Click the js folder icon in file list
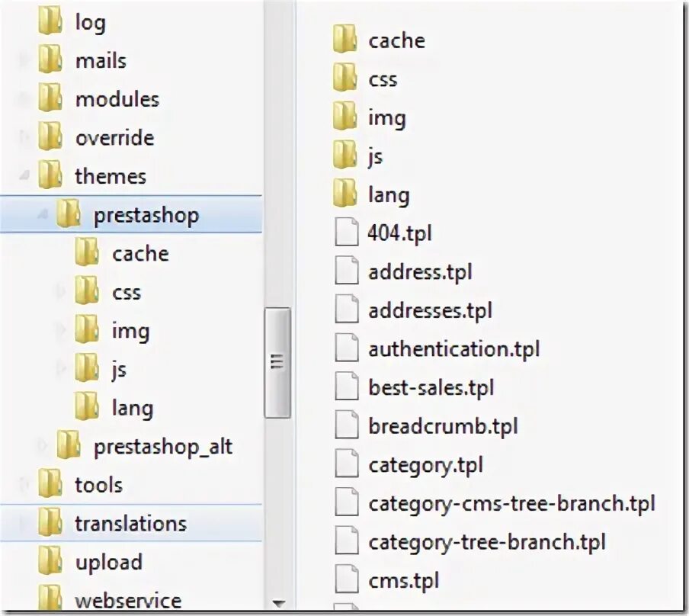 click(x=344, y=156)
